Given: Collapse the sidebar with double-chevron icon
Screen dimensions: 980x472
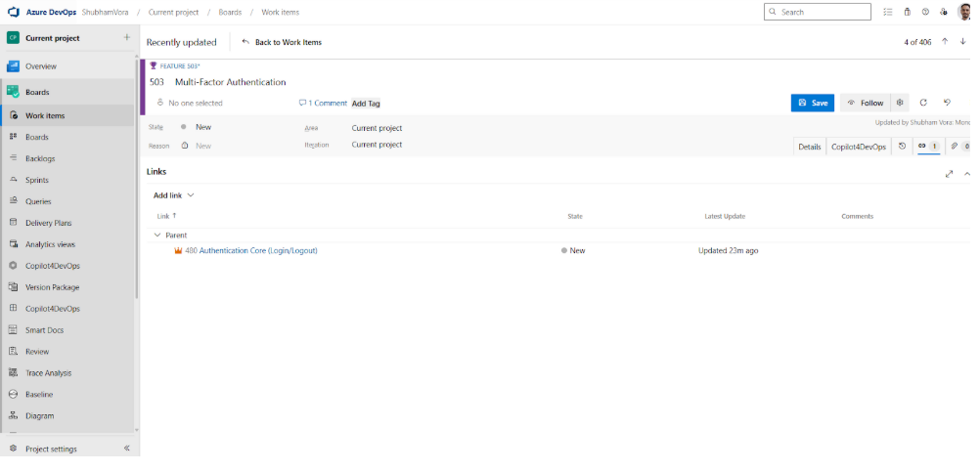Looking at the screenshot, I should (x=126, y=449).
